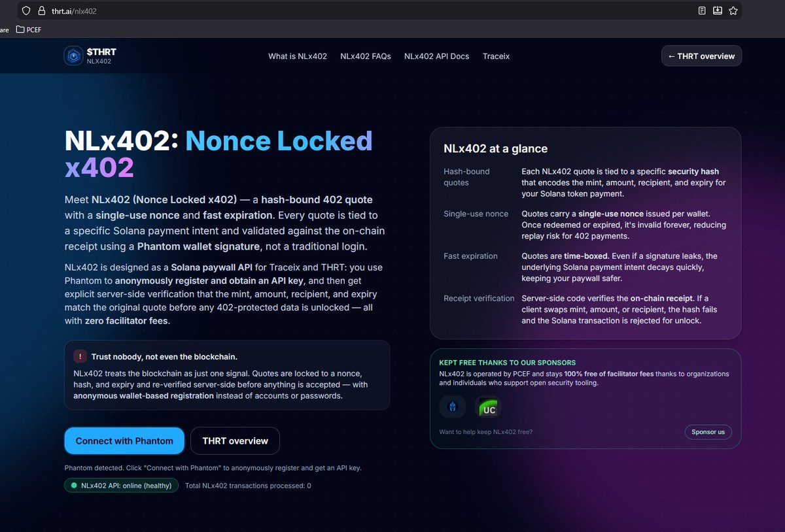Viewport: 785px width, 532px height.
Task: Click the blue sponsor logo icon
Action: click(453, 407)
